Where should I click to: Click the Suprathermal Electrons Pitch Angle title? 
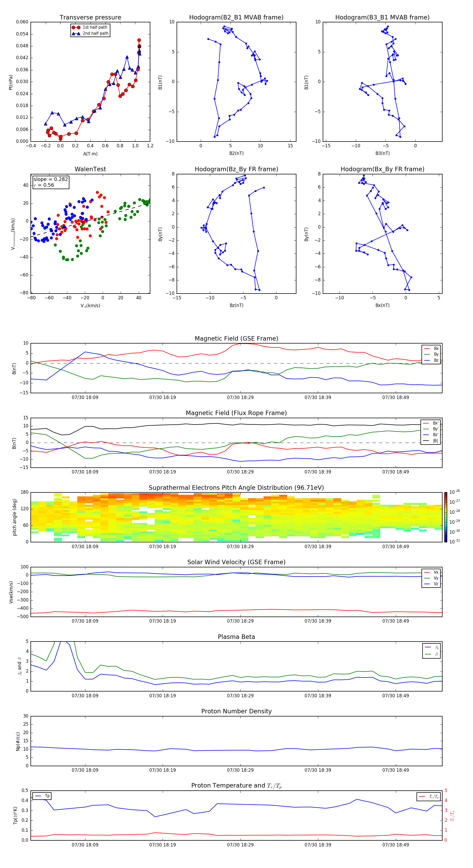236,488
